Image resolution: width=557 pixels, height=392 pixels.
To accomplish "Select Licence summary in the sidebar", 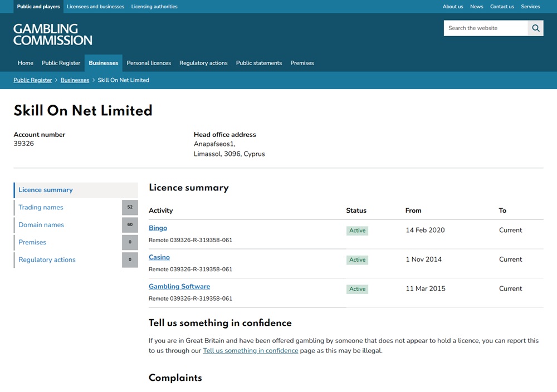I will coord(76,190).
